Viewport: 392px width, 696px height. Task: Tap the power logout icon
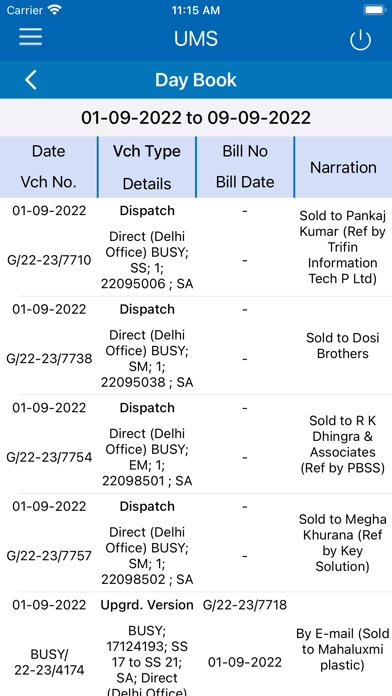click(360, 40)
